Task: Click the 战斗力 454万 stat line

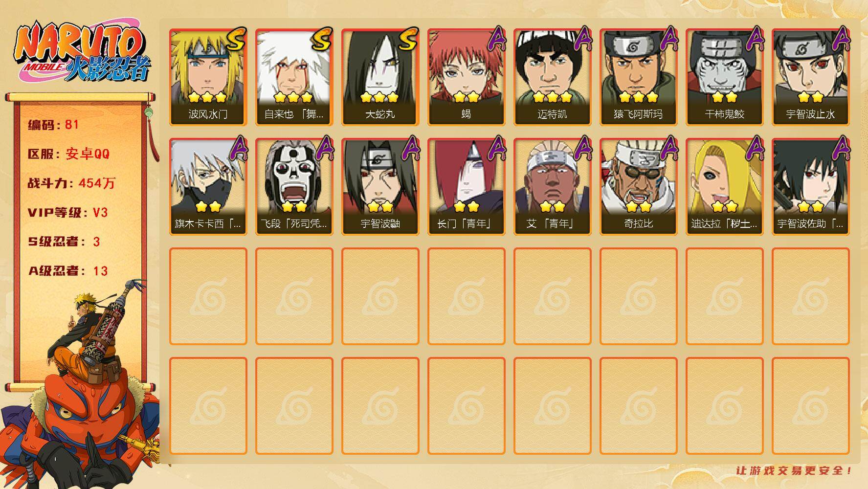Action: 71,183
